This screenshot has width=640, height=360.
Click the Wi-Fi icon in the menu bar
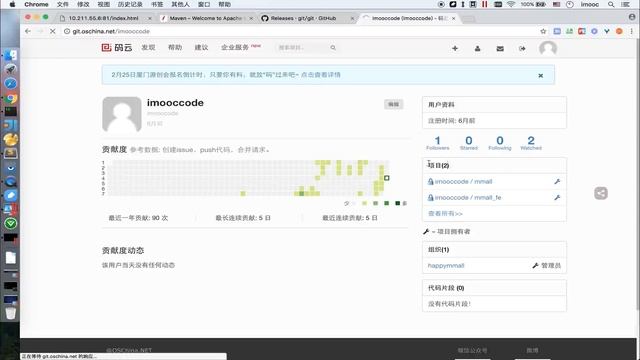pos(511,4)
